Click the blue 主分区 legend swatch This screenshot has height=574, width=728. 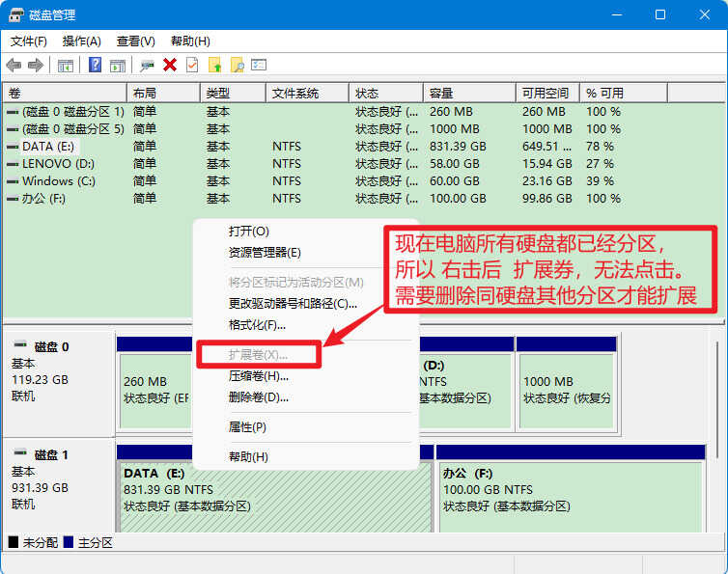[x=69, y=542]
